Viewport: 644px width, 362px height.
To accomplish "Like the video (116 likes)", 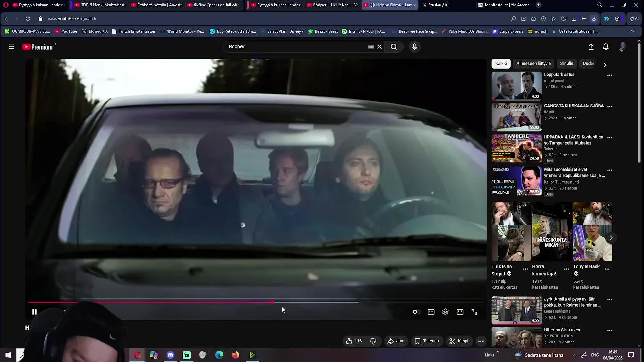I will tap(354, 341).
